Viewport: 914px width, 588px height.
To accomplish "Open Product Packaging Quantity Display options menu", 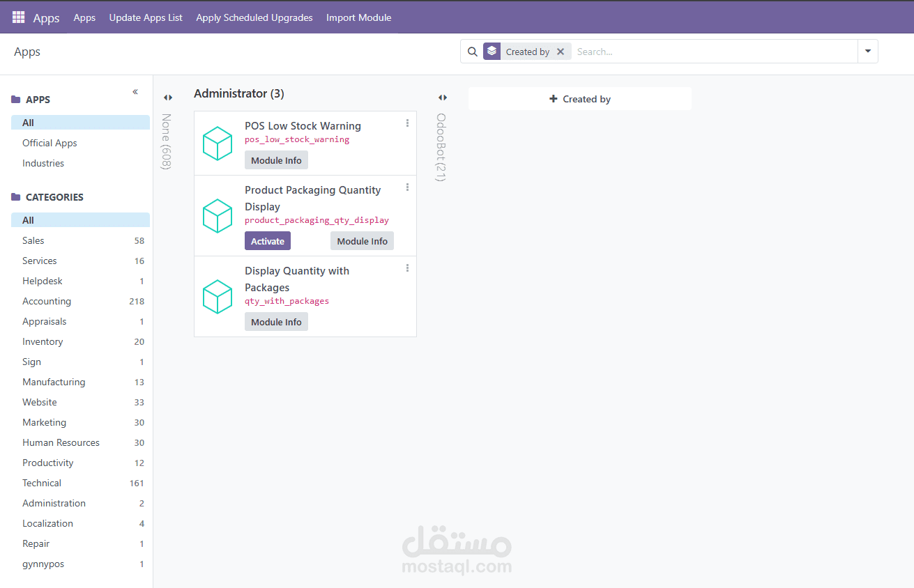I will pos(408,187).
